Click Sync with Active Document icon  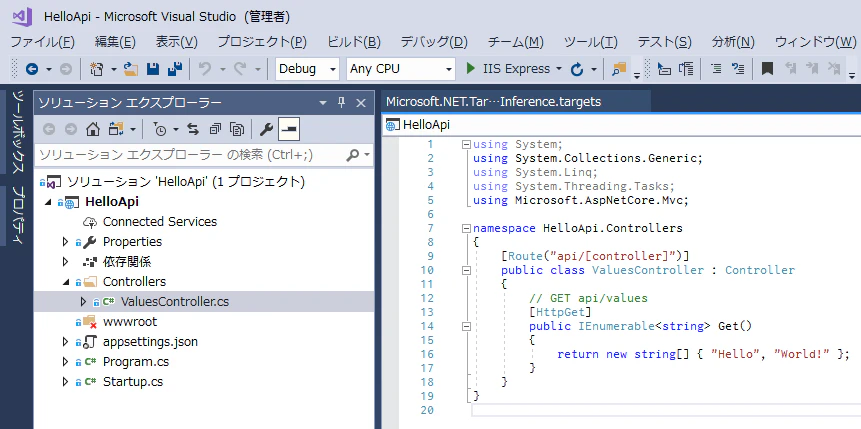pyautogui.click(x=192, y=129)
